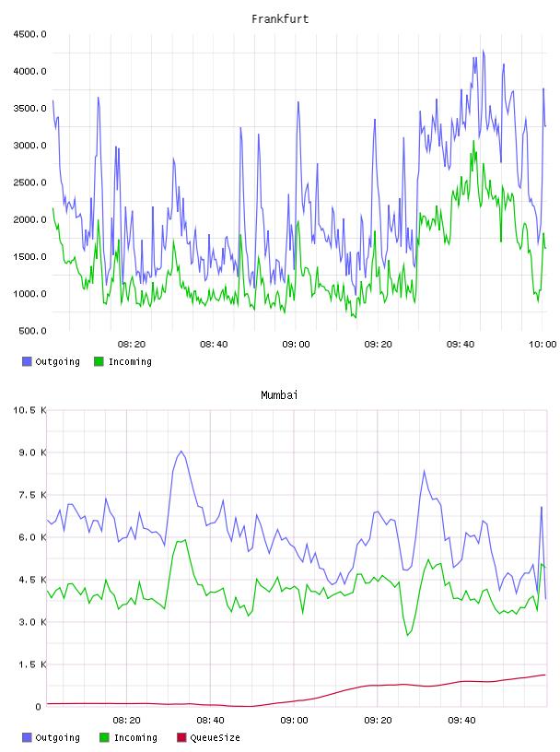Click the 1.5 K y-axis label in Mumbai chart
This screenshot has width=560, height=752.
coord(32,664)
